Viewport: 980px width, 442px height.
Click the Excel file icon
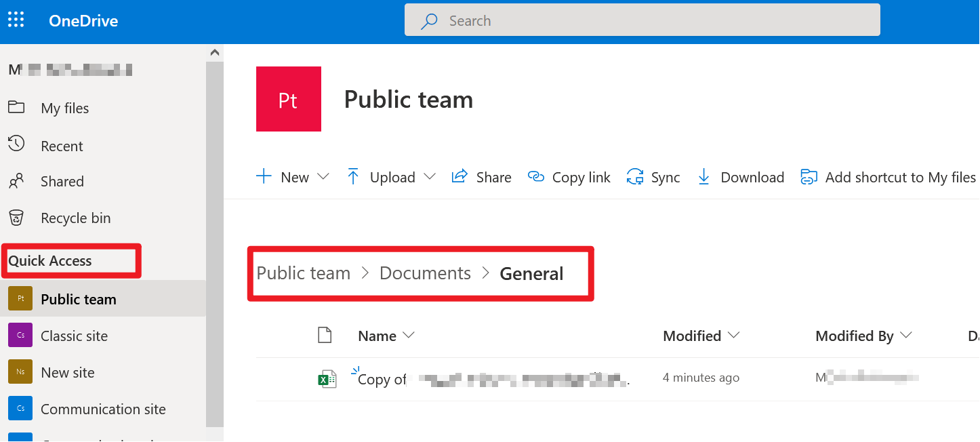coord(327,380)
